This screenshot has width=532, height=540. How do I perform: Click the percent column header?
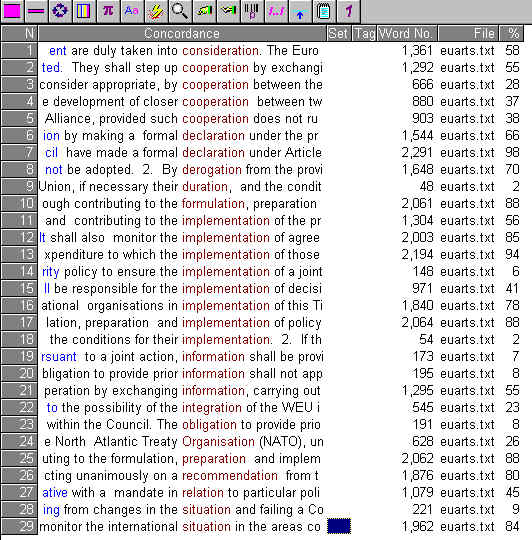pos(512,33)
